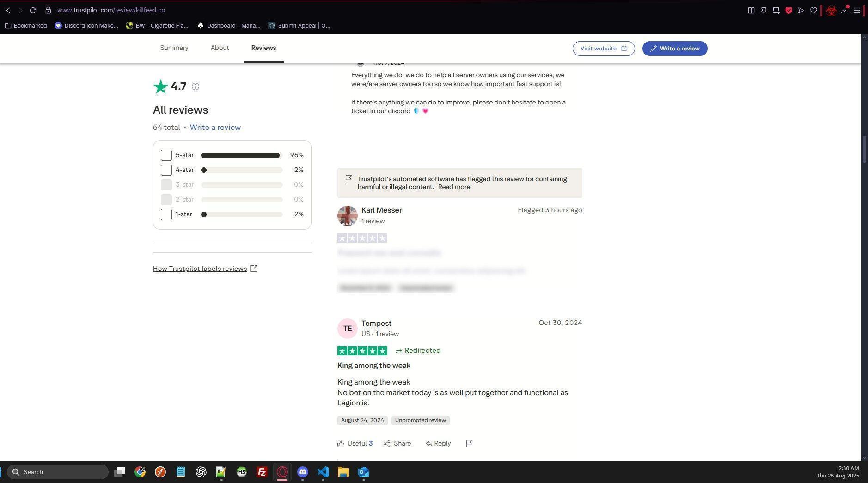
Task: Open Visual Studio Code from the taskbar
Action: click(323, 472)
